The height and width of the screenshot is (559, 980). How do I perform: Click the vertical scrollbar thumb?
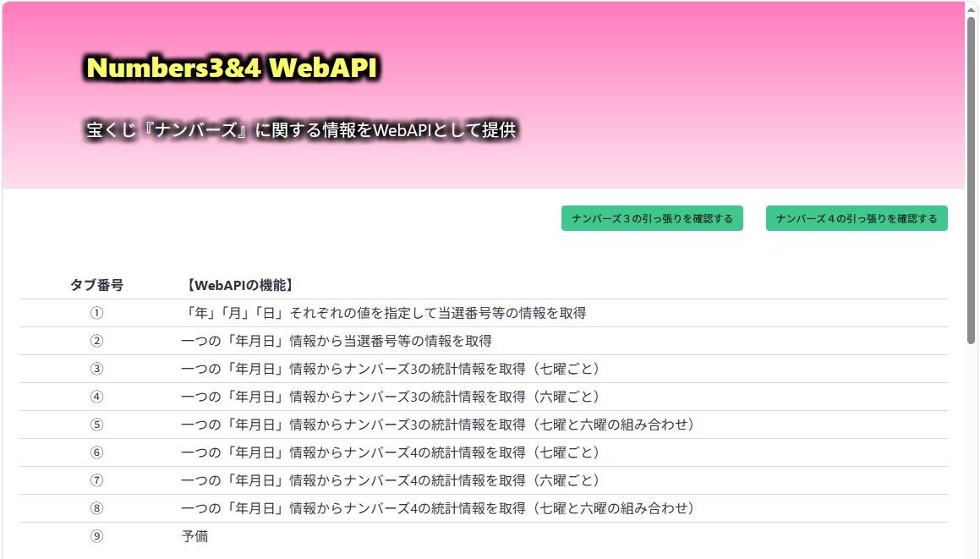[x=972, y=178]
